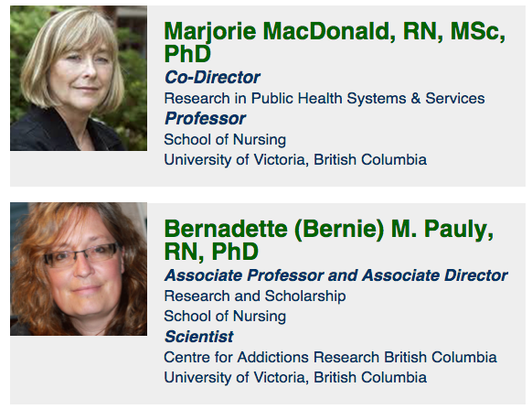
Task: Select Research in Public Health Systems & Services
Action: [x=325, y=99]
